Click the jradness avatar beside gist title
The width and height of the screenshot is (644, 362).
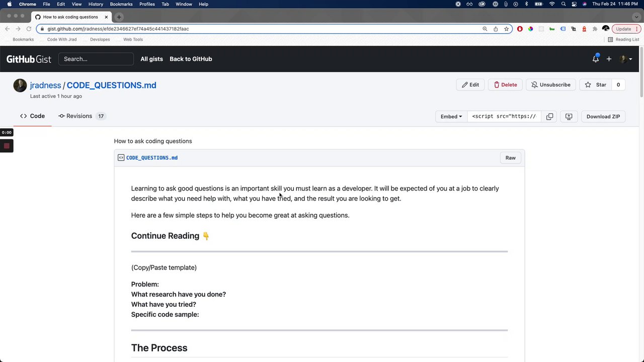(x=20, y=85)
